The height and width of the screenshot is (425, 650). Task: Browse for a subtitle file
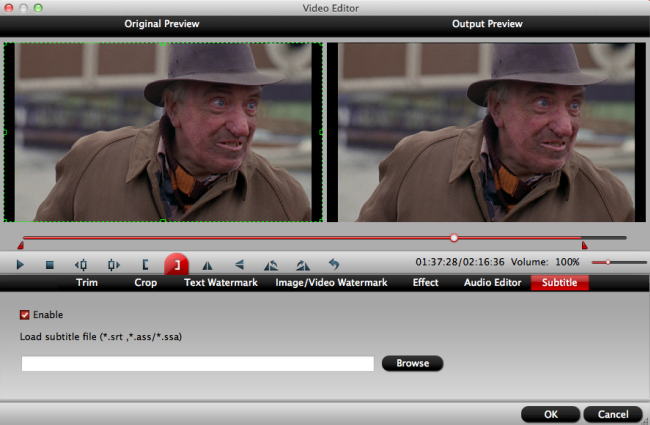412,363
